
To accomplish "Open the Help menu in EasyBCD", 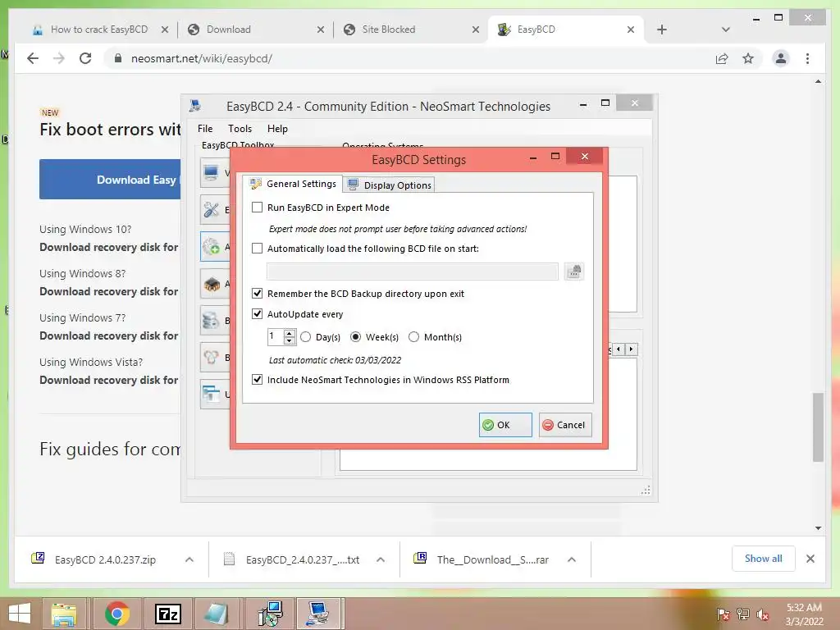I will click(277, 129).
